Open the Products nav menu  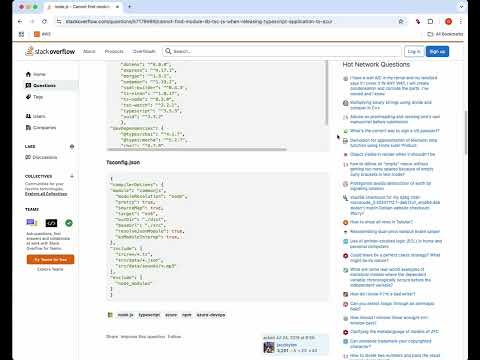(114, 51)
